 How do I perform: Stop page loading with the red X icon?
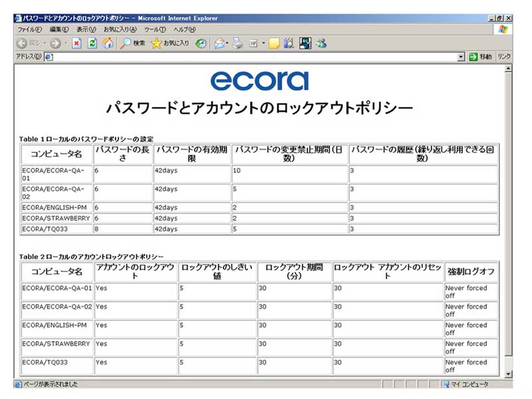click(x=76, y=43)
